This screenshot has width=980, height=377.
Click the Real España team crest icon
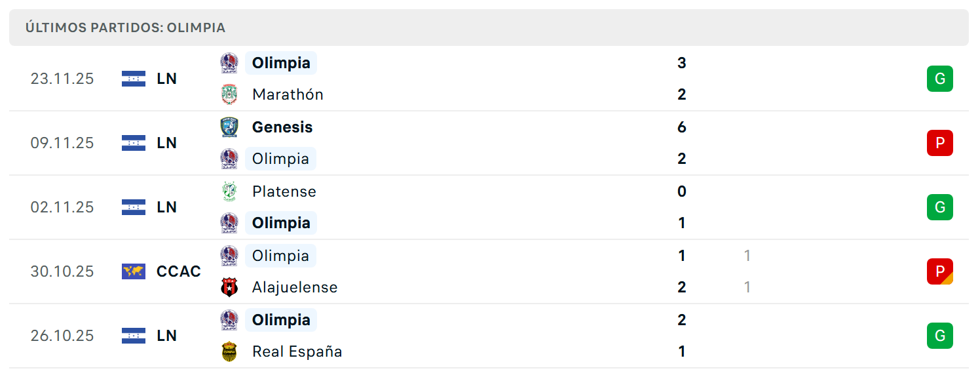click(229, 351)
